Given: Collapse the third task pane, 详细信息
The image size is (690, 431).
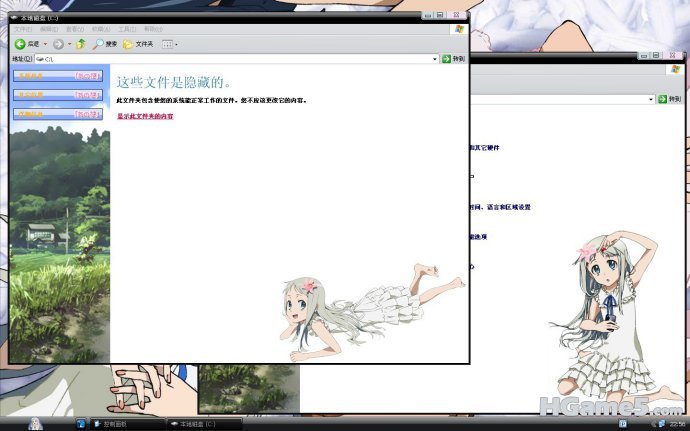Looking at the screenshot, I should pos(58,114).
